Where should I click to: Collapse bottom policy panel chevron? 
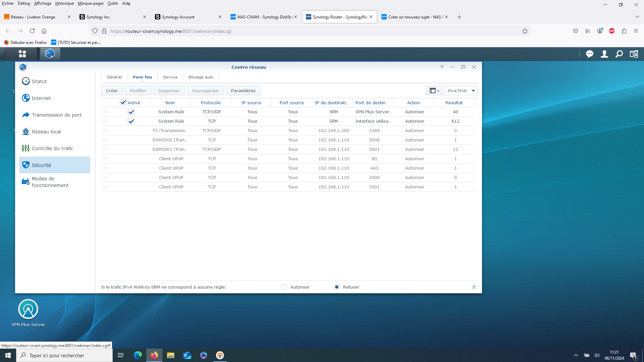point(474,287)
